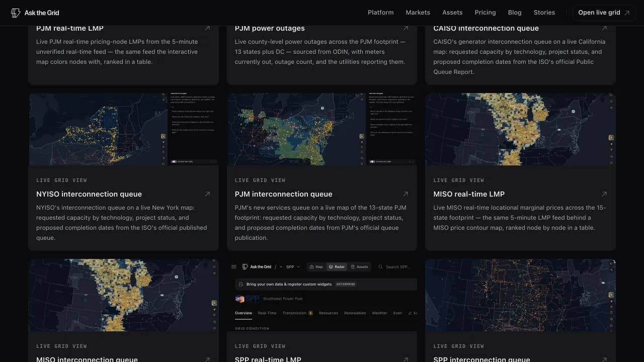
Task: Select the Weather tab in SPP preview
Action: [x=379, y=313]
